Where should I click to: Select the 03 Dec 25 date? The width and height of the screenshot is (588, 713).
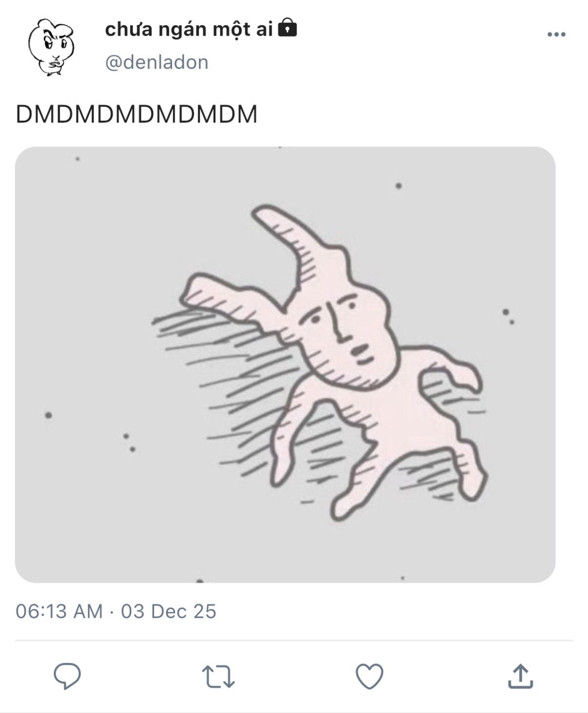tap(169, 611)
